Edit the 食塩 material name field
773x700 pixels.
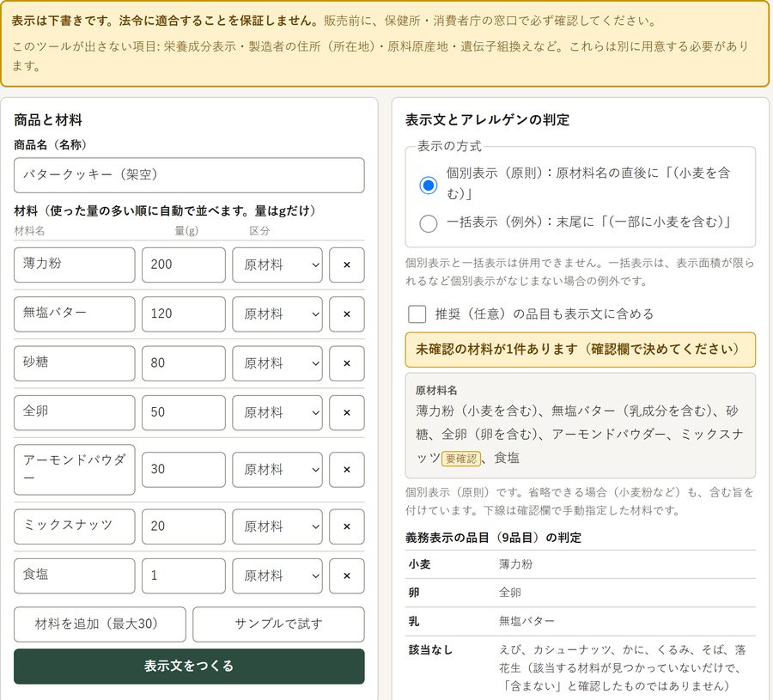pos(75,575)
